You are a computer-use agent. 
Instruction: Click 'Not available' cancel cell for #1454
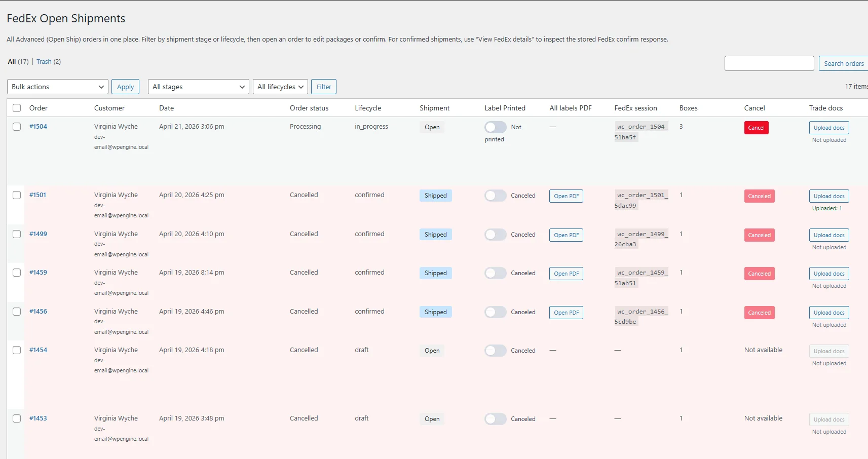tap(763, 350)
